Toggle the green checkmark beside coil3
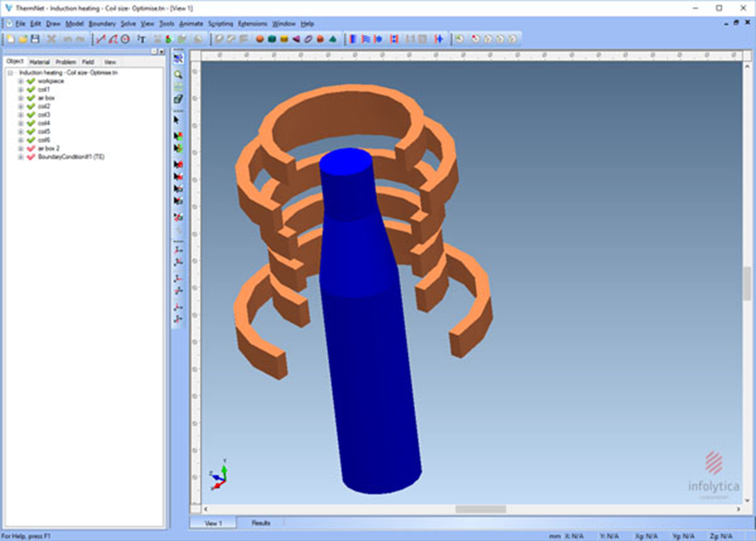756x541 pixels. 31,114
